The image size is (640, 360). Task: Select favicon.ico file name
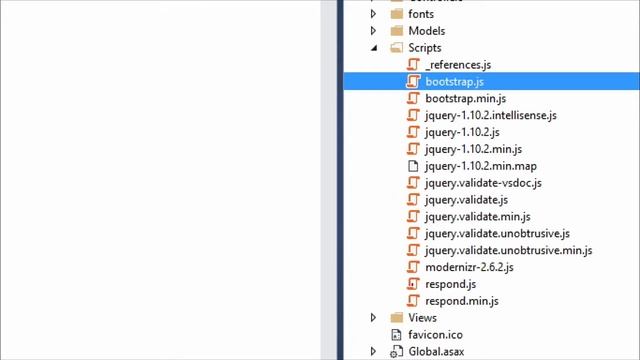tap(436, 335)
